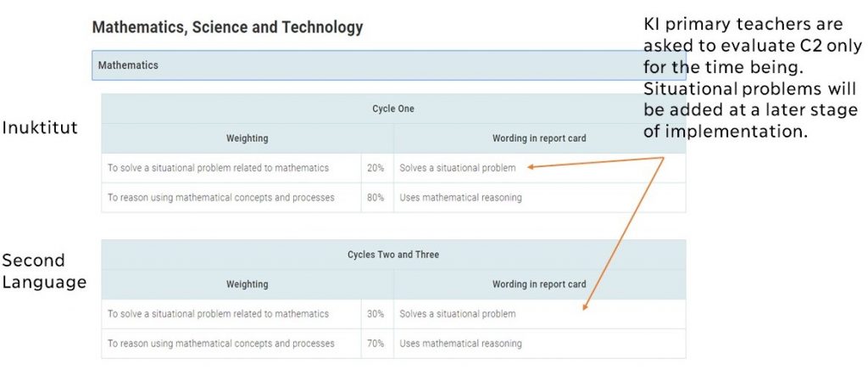Select Cycle One's 'Uses mathematical reasoning' cell
Image resolution: width=868 pixels, height=370 pixels.
[x=460, y=198]
